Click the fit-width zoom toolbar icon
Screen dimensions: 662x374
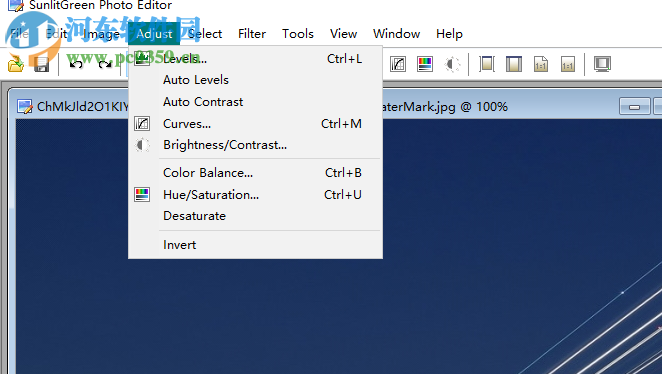pyautogui.click(x=487, y=64)
